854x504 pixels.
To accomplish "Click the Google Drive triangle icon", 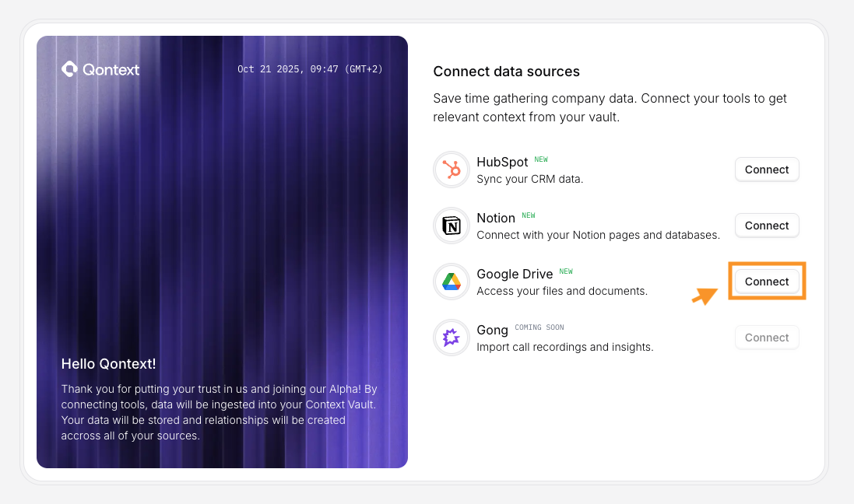I will tap(452, 282).
